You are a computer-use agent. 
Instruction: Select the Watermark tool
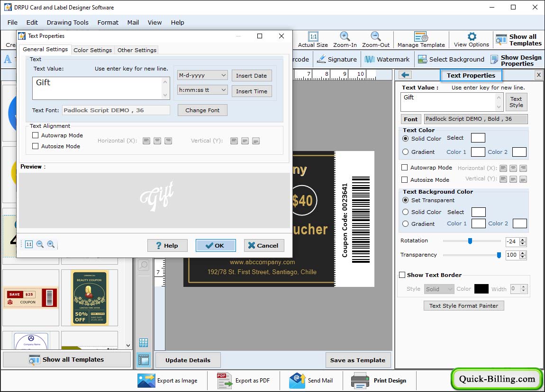(x=387, y=59)
